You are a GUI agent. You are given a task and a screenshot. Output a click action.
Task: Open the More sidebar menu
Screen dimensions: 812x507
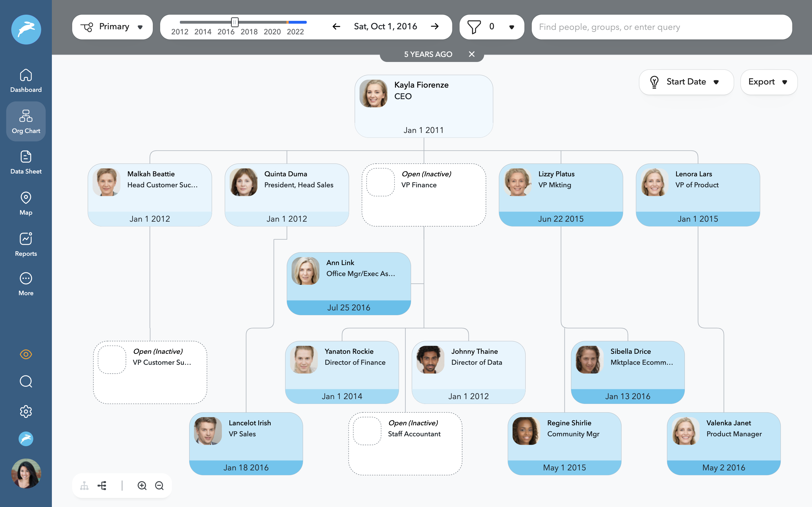point(26,284)
